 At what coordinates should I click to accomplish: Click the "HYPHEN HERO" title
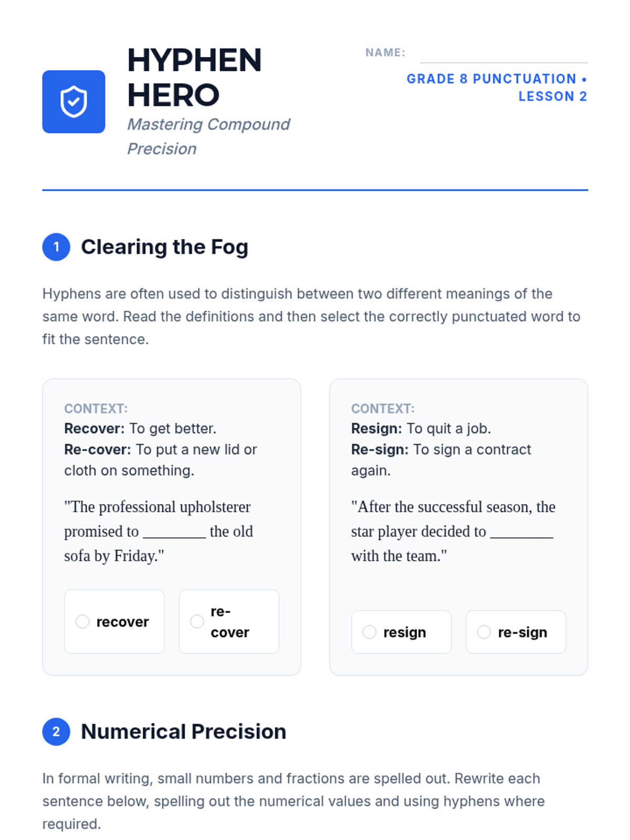point(194,78)
